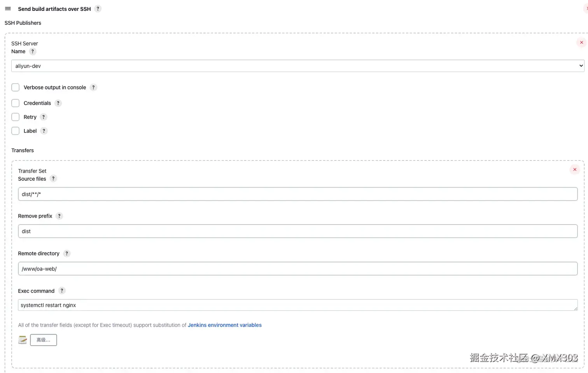The height and width of the screenshot is (373, 588).
Task: Open help for Send build artifacts over SSH
Action: point(98,9)
